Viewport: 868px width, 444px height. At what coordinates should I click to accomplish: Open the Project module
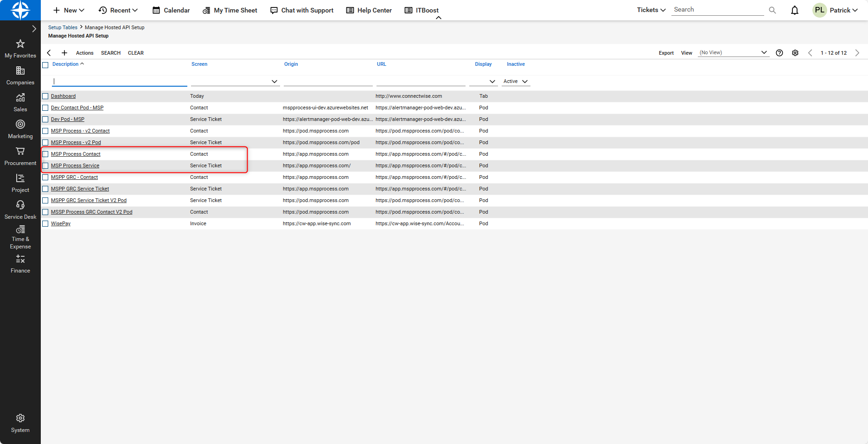tap(20, 184)
